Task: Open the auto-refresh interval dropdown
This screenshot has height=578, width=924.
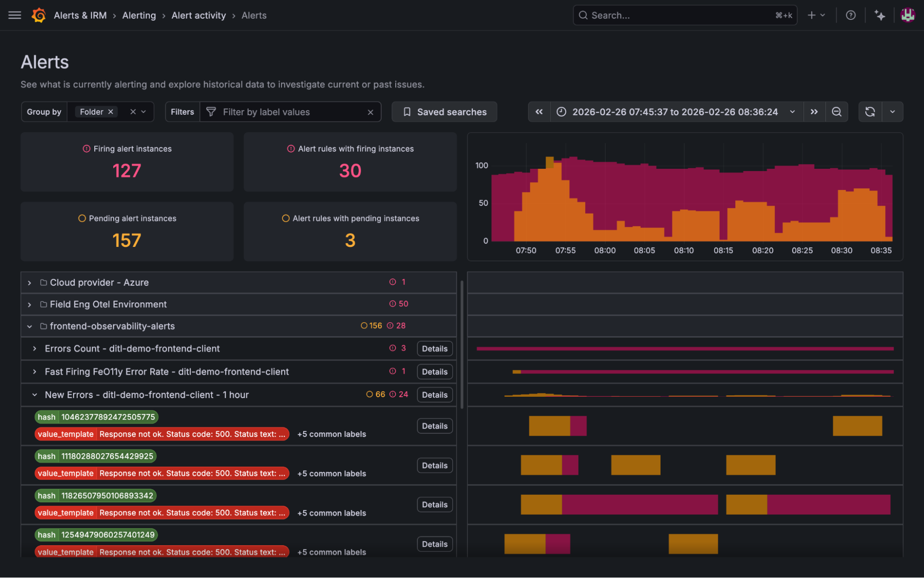Action: click(893, 111)
